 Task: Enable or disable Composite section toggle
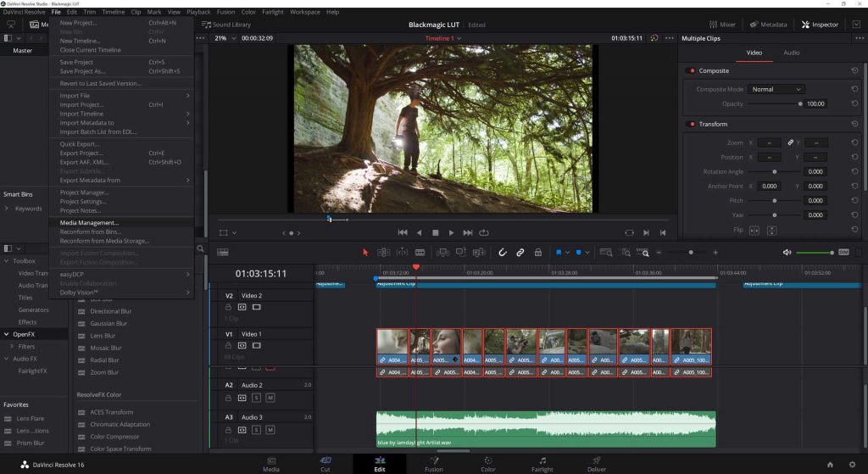tap(691, 71)
